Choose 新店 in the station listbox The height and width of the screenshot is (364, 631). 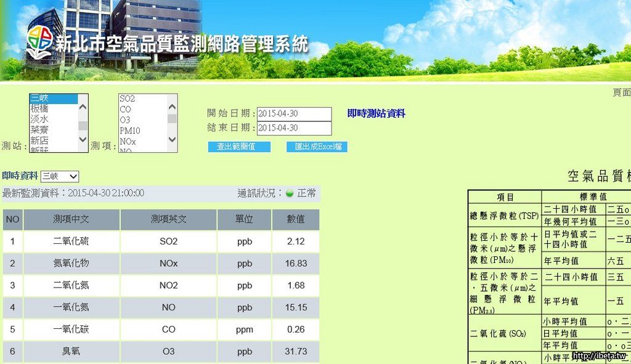click(x=39, y=141)
